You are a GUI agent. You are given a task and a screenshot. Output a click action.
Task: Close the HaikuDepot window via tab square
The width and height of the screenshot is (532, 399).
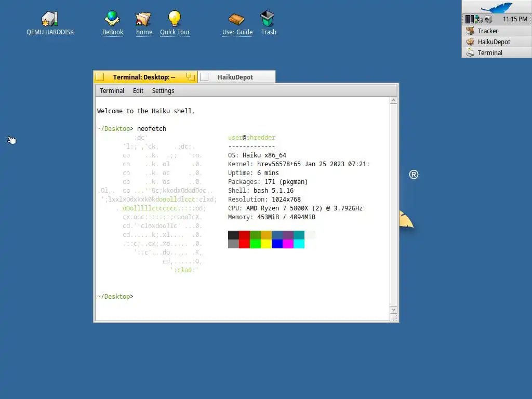tap(204, 77)
